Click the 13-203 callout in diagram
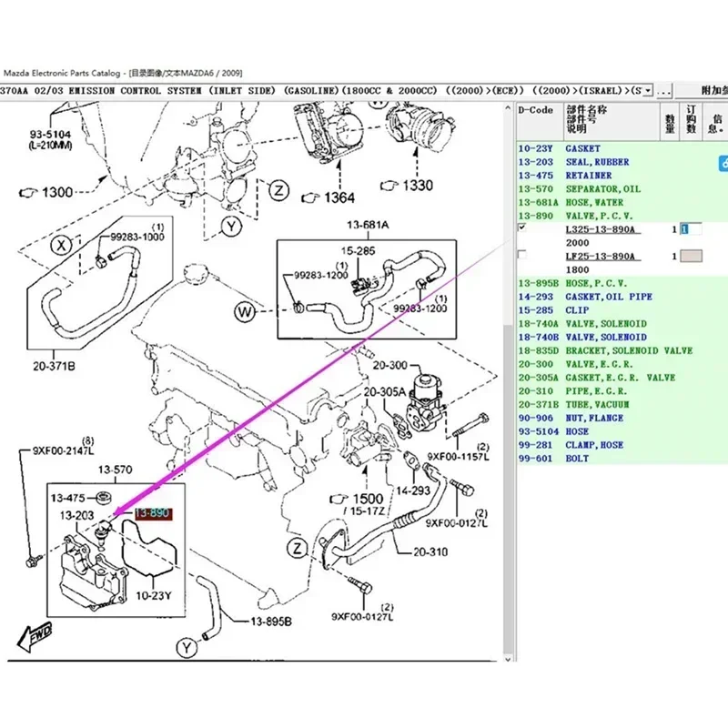Screen dimensions: 728x728 click(76, 515)
